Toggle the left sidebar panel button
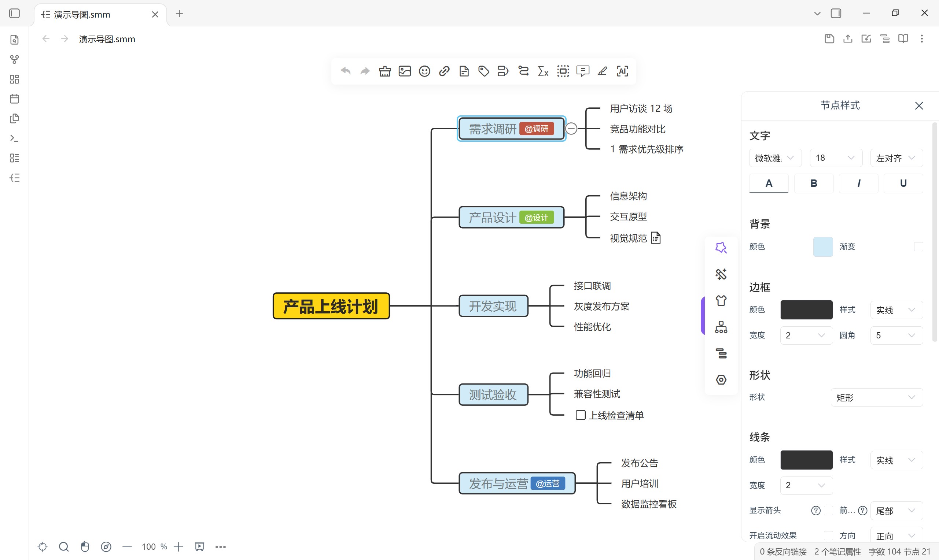This screenshot has width=939, height=560. point(14,14)
